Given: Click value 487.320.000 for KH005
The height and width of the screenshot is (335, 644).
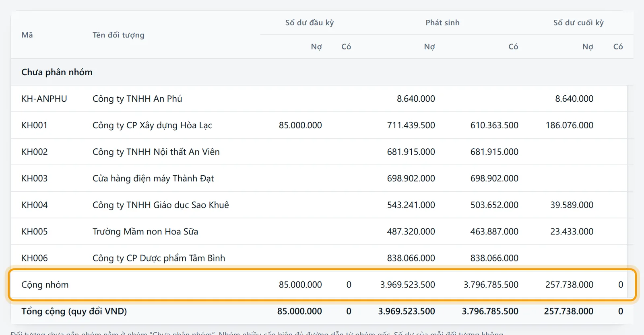Looking at the screenshot, I should (411, 231).
